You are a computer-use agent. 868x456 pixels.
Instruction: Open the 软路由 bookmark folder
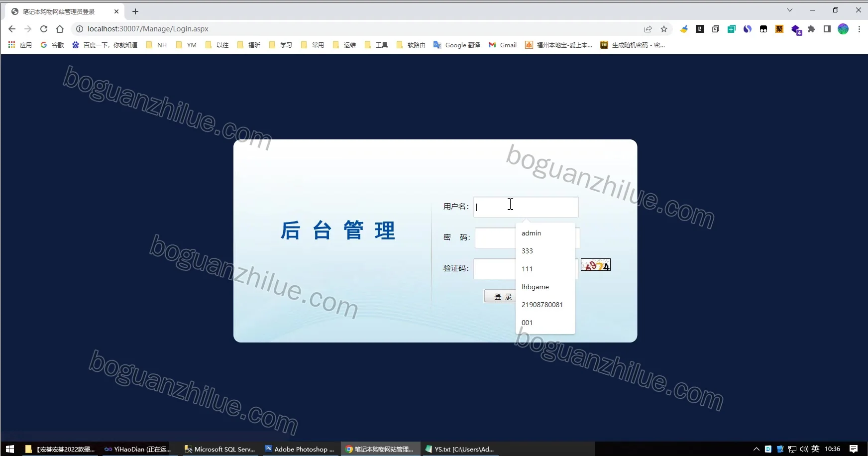coord(411,45)
